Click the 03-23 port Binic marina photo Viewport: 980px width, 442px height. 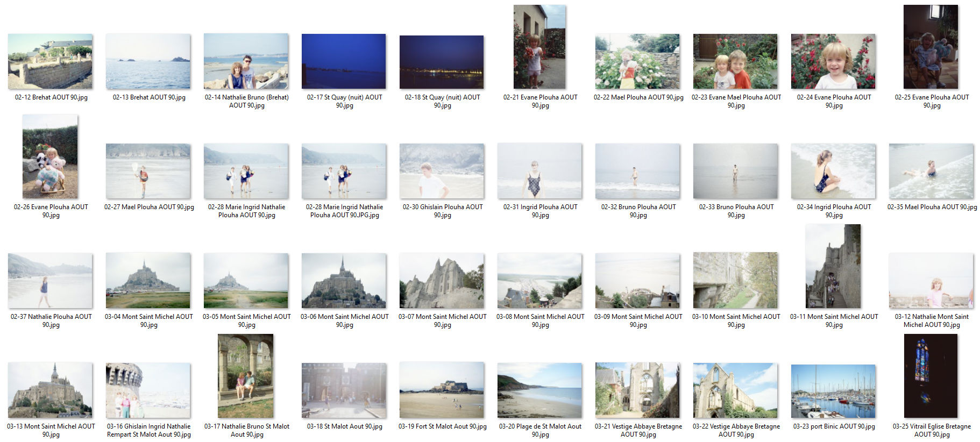click(x=833, y=390)
